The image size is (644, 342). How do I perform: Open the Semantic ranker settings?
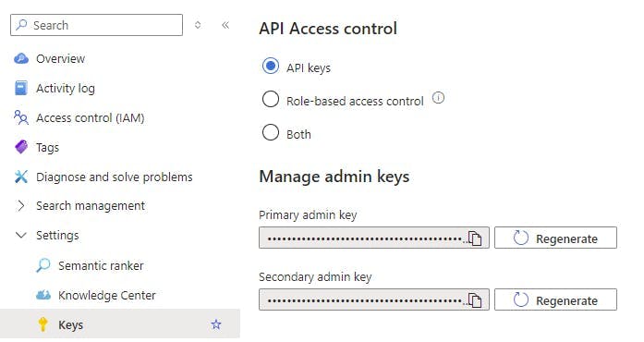(101, 265)
